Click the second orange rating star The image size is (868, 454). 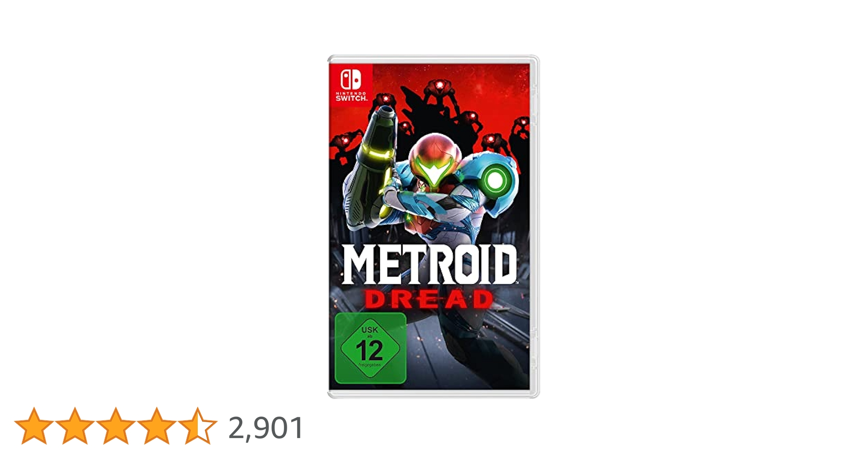tap(75, 425)
